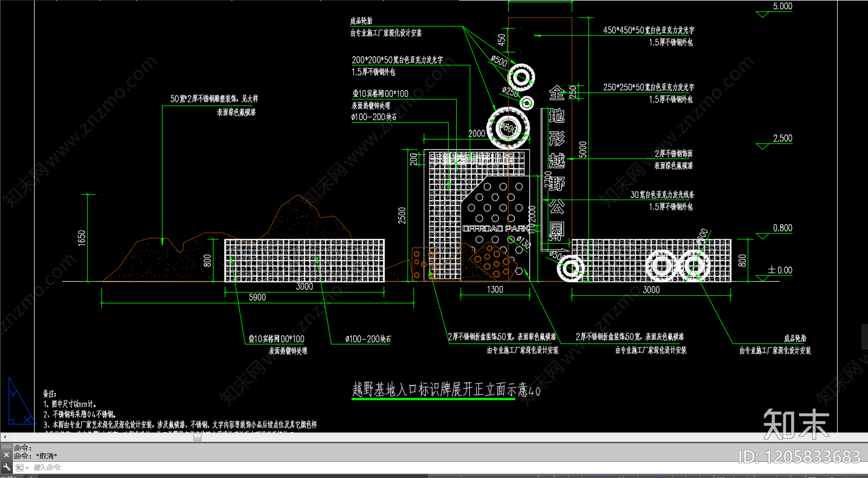Select the 450*450*50 acrylic annotation
This screenshot has height=478, width=868.
[648, 30]
